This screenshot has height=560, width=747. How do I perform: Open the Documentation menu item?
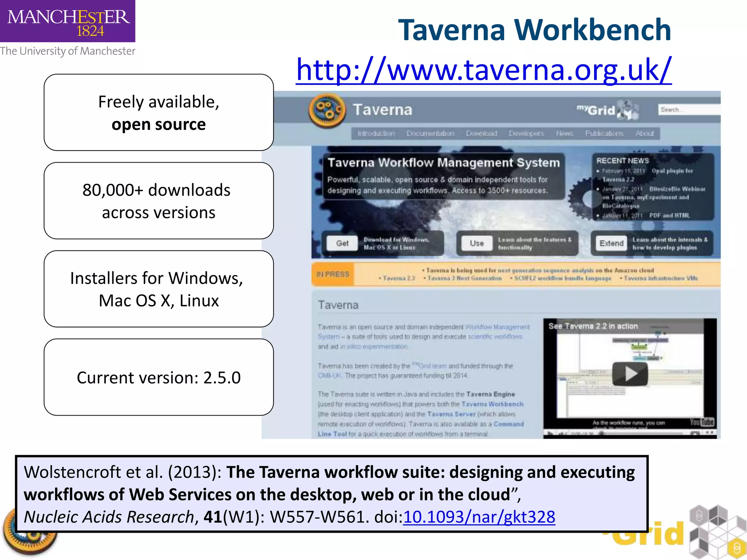(430, 134)
